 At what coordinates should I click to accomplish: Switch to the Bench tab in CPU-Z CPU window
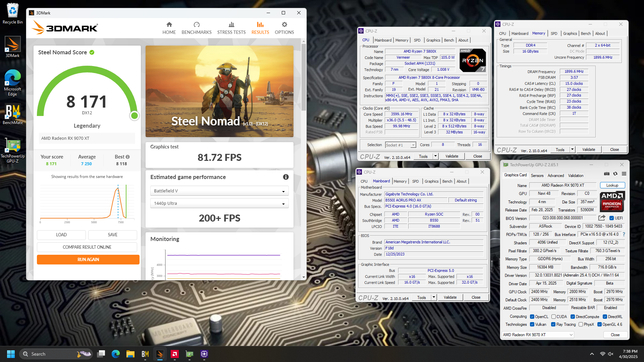449,40
